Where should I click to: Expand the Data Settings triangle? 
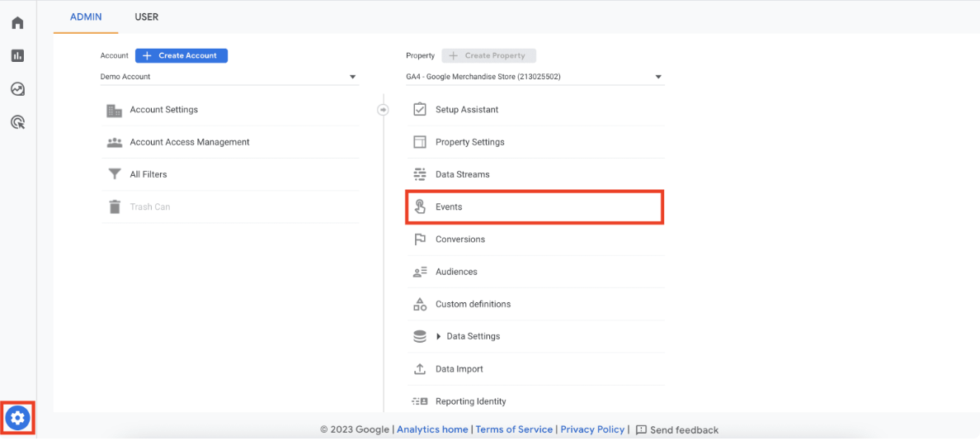[439, 337]
